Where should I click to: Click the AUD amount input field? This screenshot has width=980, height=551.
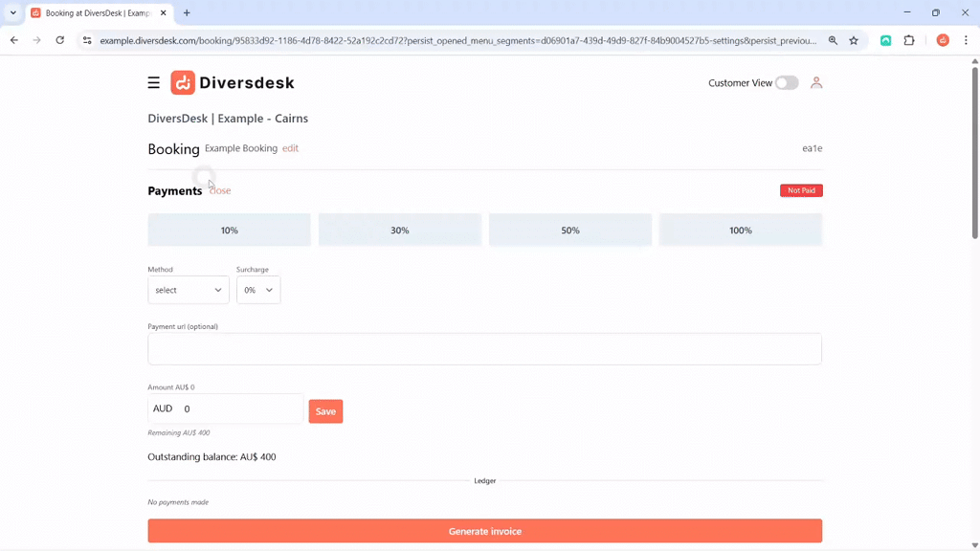pos(226,408)
